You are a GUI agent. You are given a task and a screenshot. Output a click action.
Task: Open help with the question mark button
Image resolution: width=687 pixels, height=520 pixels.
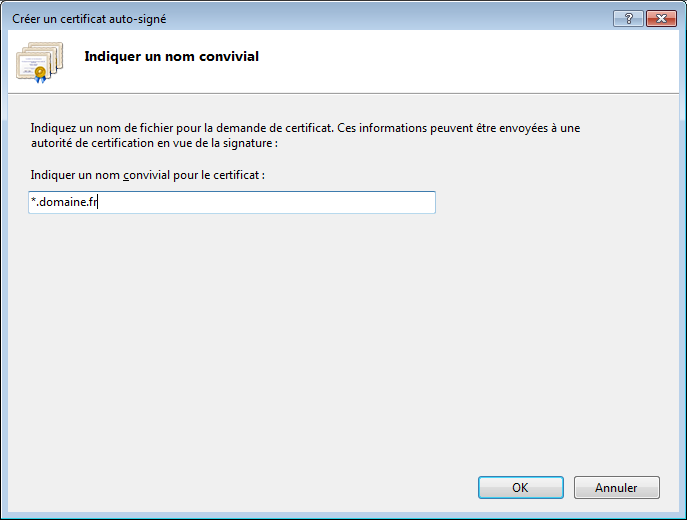628,19
